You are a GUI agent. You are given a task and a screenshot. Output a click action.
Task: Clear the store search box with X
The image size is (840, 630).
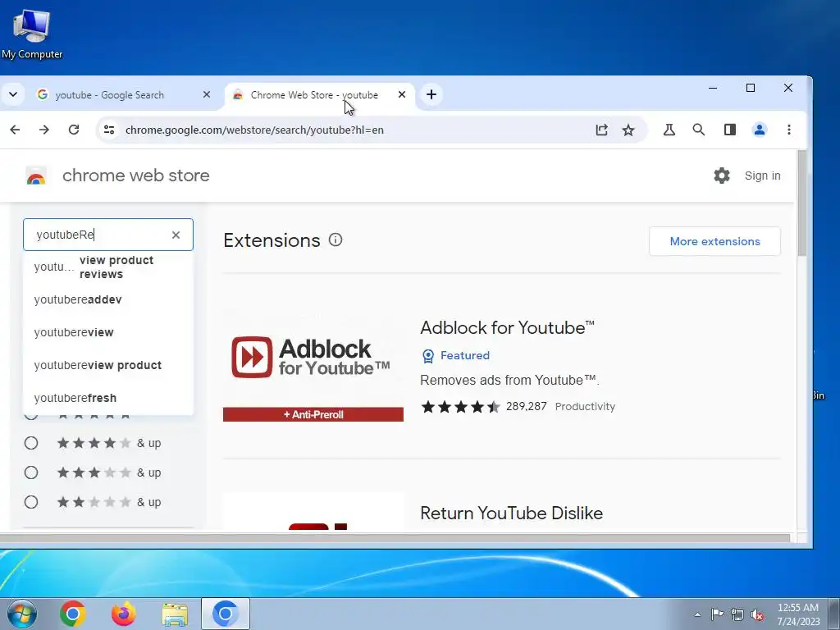[176, 235]
